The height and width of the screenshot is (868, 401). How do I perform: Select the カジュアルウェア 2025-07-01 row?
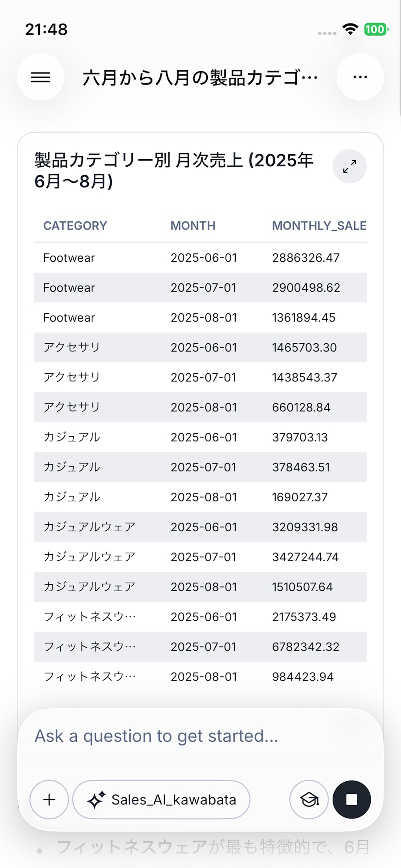click(x=200, y=557)
